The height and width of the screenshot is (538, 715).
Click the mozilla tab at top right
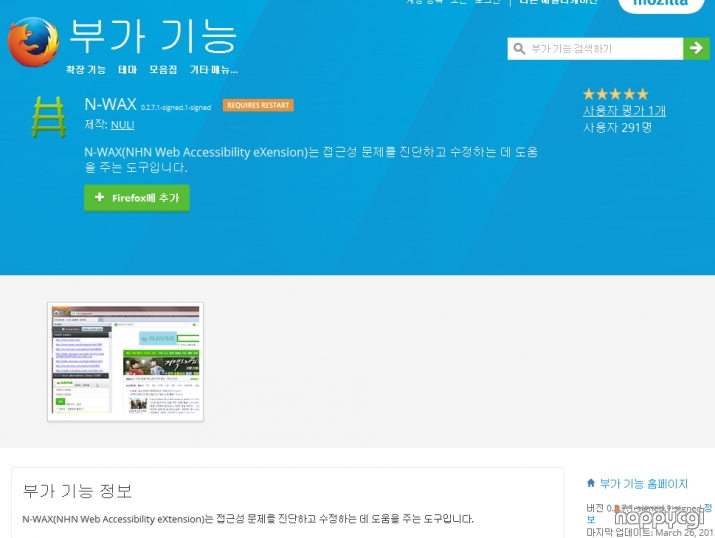(661, 5)
